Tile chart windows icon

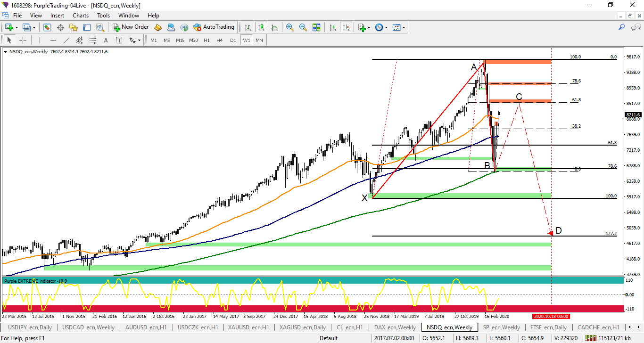click(x=316, y=27)
